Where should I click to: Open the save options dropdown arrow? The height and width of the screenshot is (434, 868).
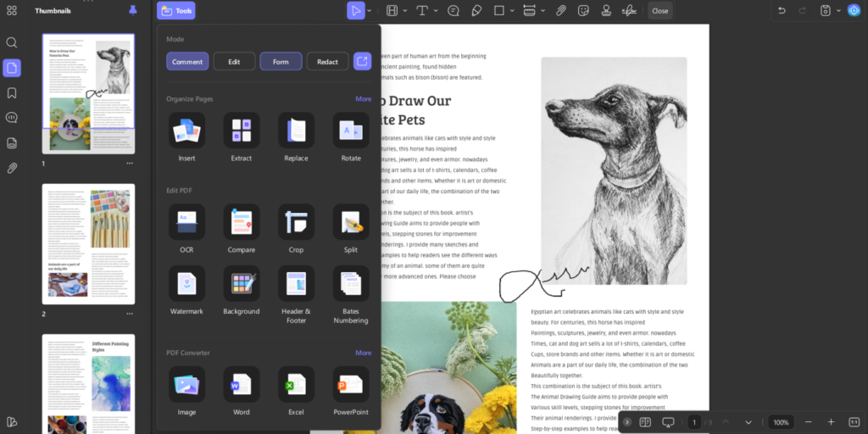point(838,11)
